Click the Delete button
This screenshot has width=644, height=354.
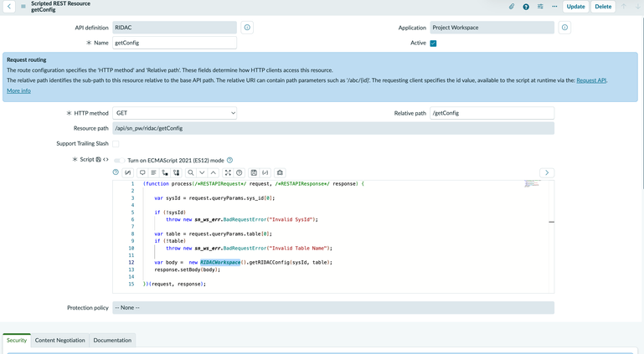603,7
